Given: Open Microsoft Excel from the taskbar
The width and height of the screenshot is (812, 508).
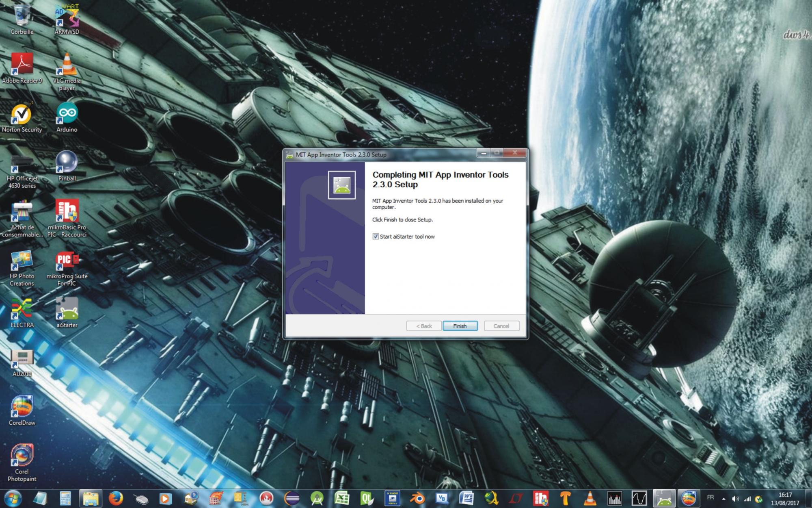Looking at the screenshot, I should [x=342, y=498].
